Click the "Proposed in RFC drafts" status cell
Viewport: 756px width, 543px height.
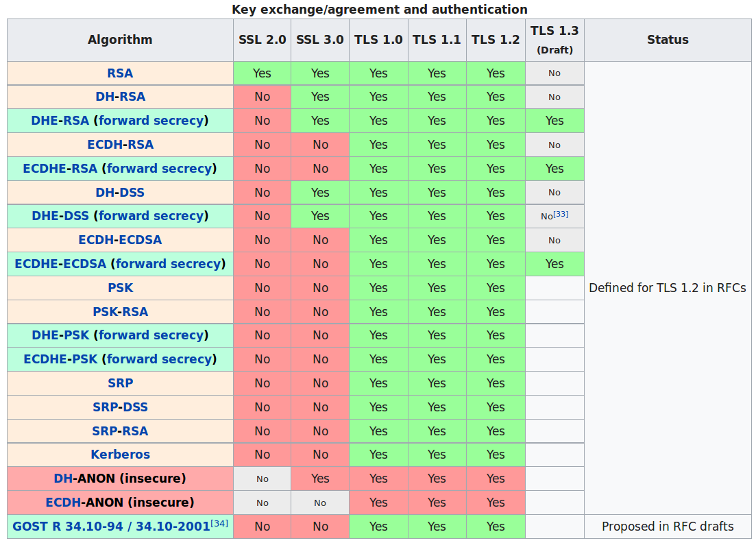click(667, 527)
